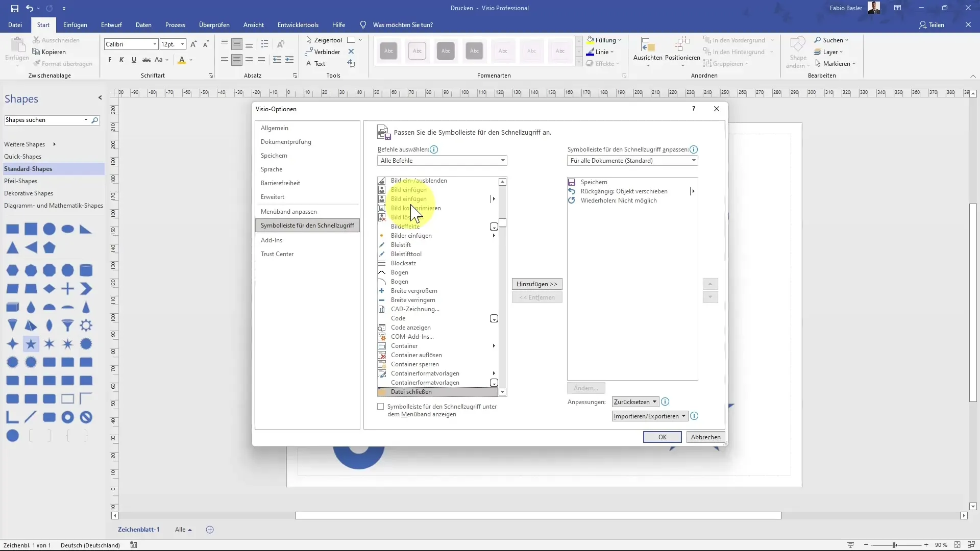The height and width of the screenshot is (551, 980).
Task: Click the Verbinder connector tool
Action: (x=323, y=52)
